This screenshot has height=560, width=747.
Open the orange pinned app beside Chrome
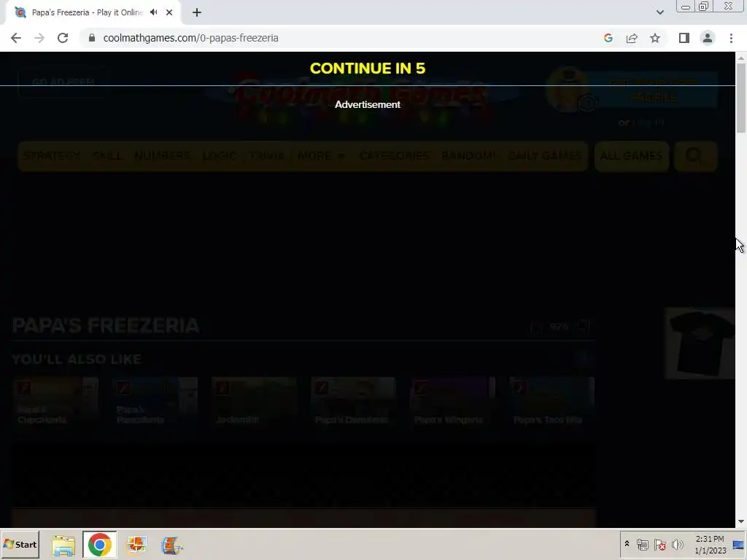(x=136, y=545)
